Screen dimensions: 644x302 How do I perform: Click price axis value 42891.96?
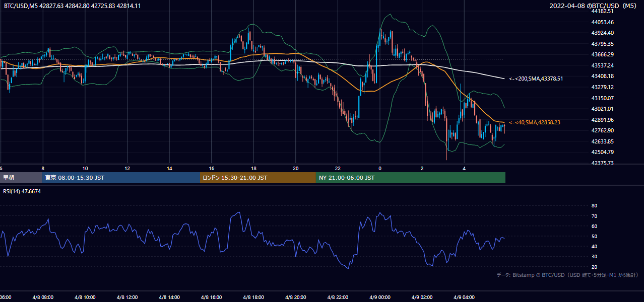pos(602,120)
